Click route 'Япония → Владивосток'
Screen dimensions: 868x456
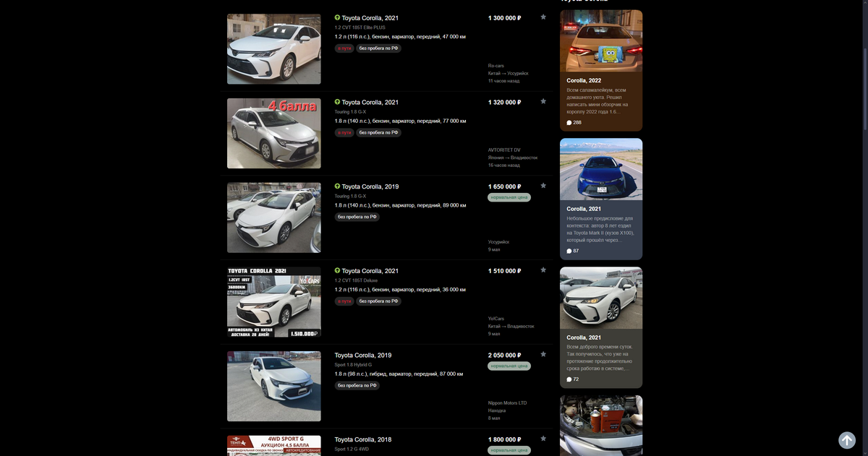513,158
